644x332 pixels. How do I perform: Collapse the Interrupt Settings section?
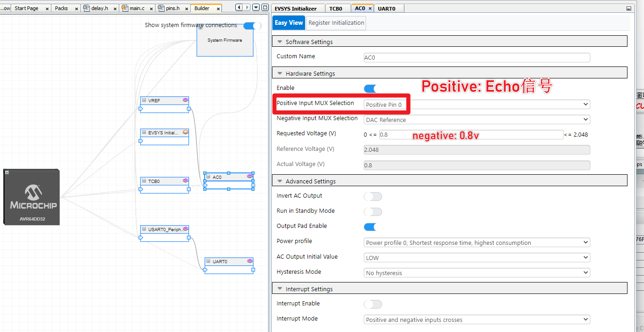[x=280, y=289]
